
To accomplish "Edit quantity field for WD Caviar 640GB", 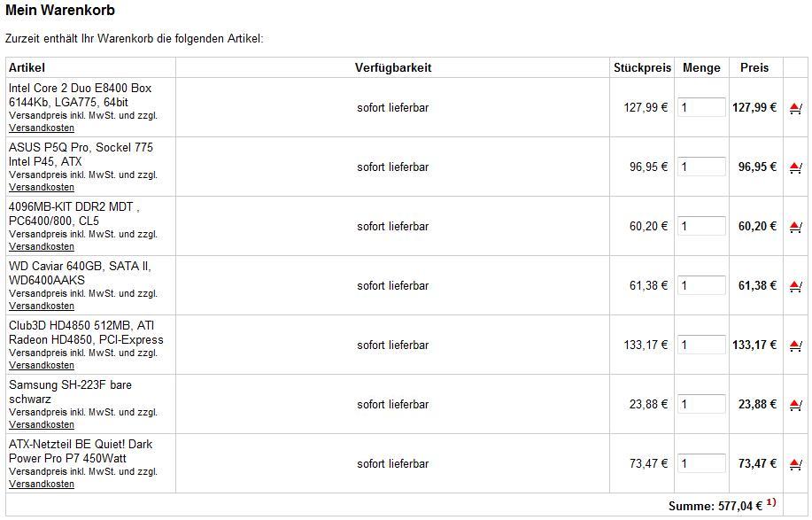I will click(701, 285).
